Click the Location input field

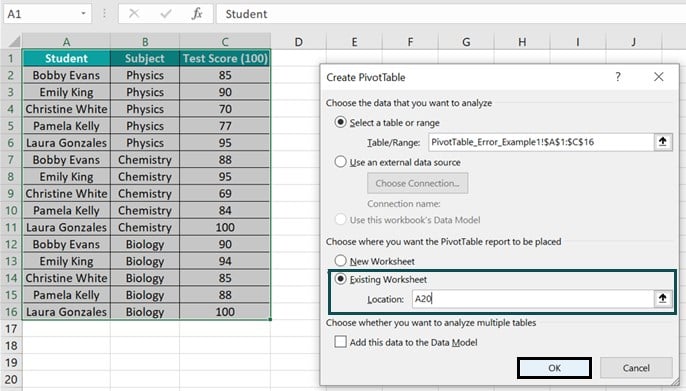coord(532,299)
